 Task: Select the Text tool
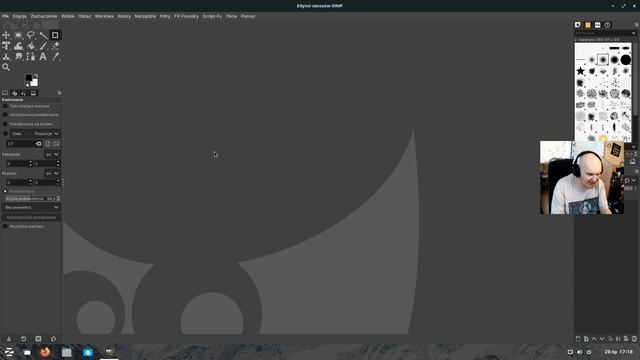click(x=43, y=57)
